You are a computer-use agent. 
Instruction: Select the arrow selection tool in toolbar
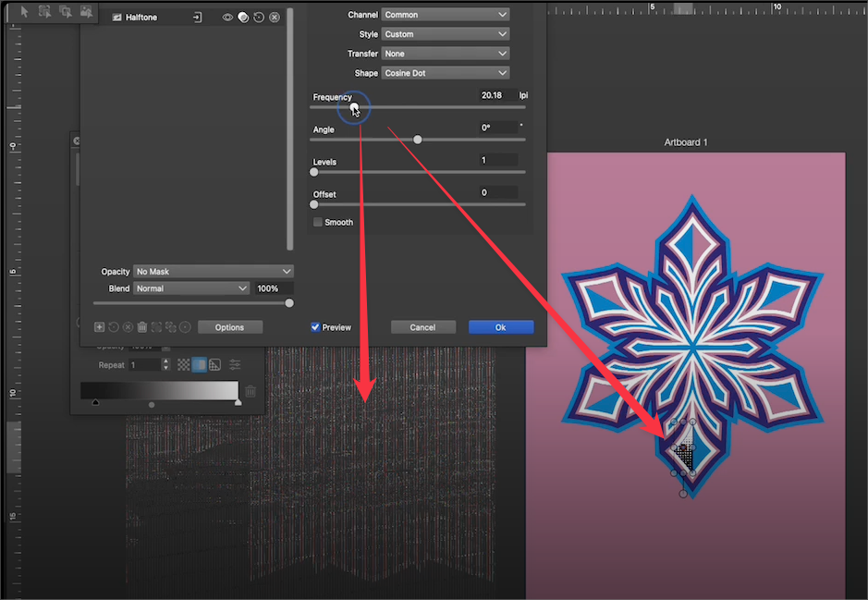pos(26,12)
